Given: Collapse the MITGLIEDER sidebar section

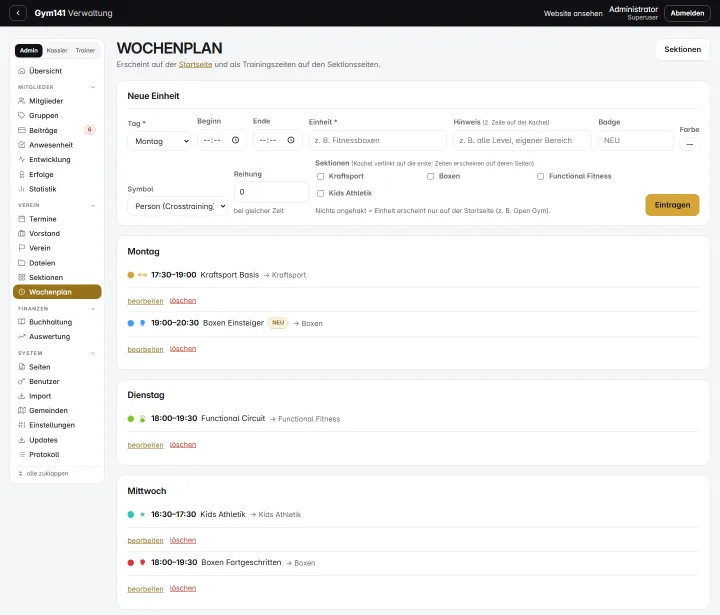Looking at the screenshot, I should pyautogui.click(x=93, y=87).
